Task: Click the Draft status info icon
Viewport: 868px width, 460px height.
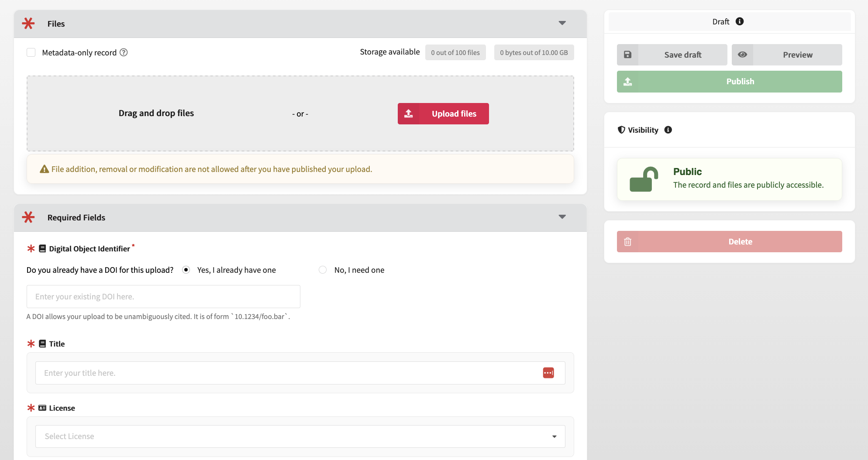Action: (x=740, y=21)
